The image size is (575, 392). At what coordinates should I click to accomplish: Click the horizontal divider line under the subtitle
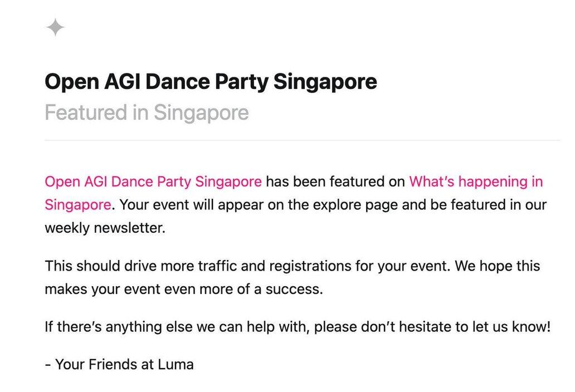[x=301, y=140]
